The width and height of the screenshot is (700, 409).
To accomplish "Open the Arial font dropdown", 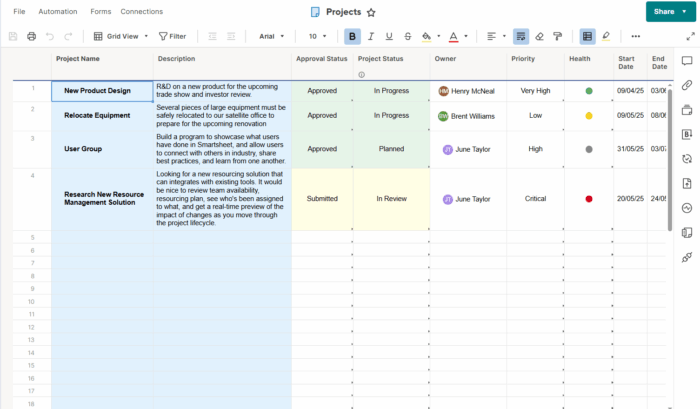I will 271,36.
